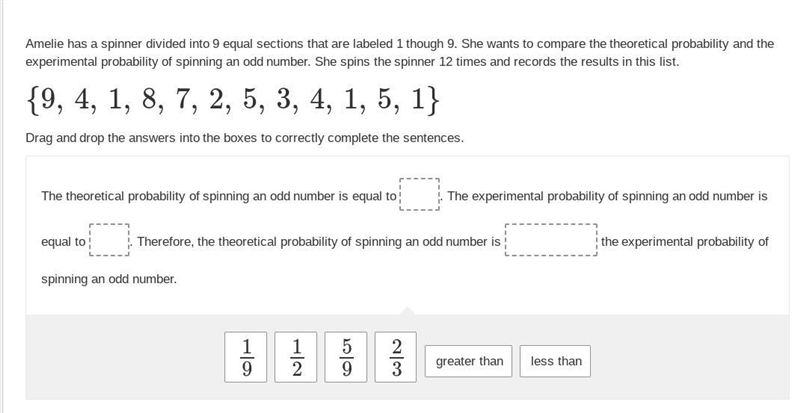
Task: Click the 'Therefore, the theoretical probability' sentence
Action: [319, 241]
